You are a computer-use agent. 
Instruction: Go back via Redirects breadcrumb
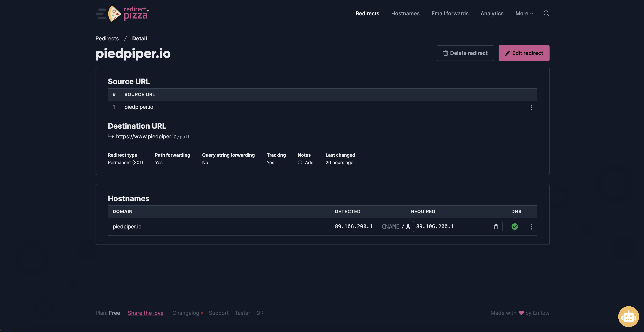(107, 39)
